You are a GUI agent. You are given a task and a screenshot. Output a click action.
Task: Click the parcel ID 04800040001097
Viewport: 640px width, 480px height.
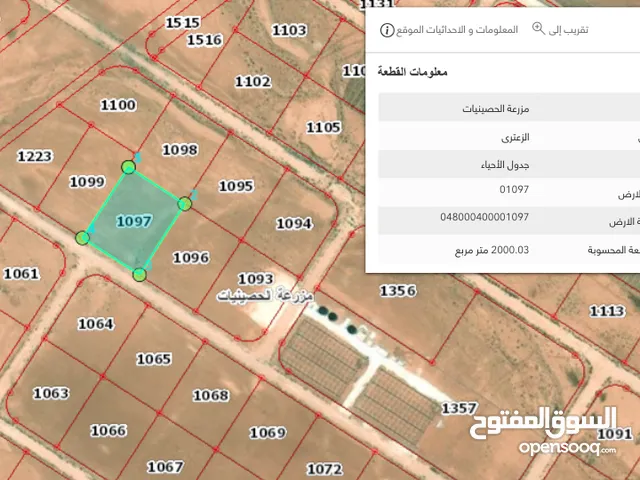coord(484,217)
